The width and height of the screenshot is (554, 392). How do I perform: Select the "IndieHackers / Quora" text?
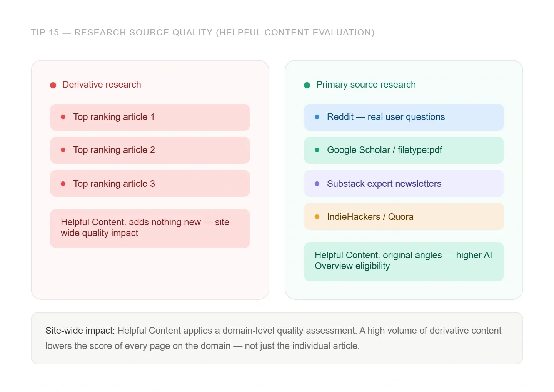pyautogui.click(x=370, y=217)
